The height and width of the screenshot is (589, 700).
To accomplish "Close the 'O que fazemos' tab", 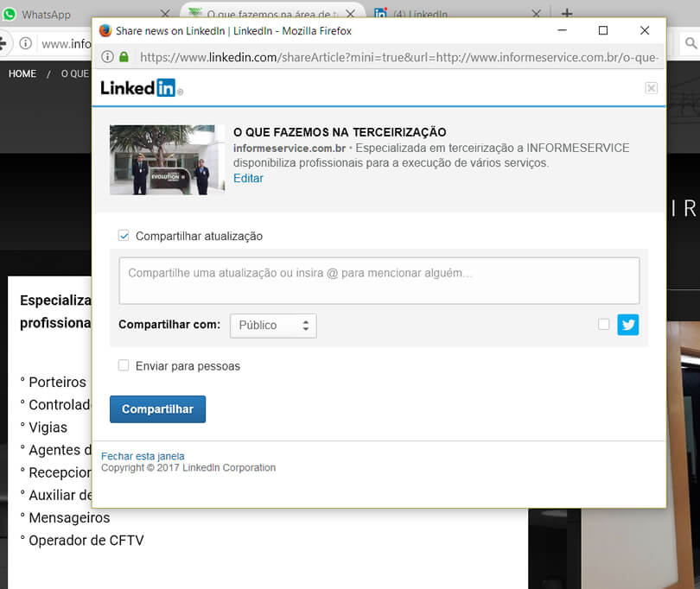I will coord(351,14).
